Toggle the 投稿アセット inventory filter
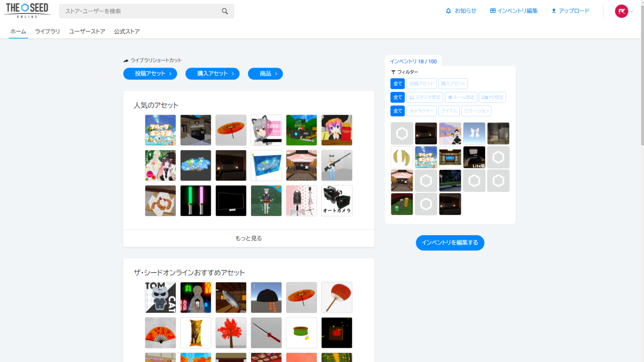The width and height of the screenshot is (644, 362). click(422, 84)
